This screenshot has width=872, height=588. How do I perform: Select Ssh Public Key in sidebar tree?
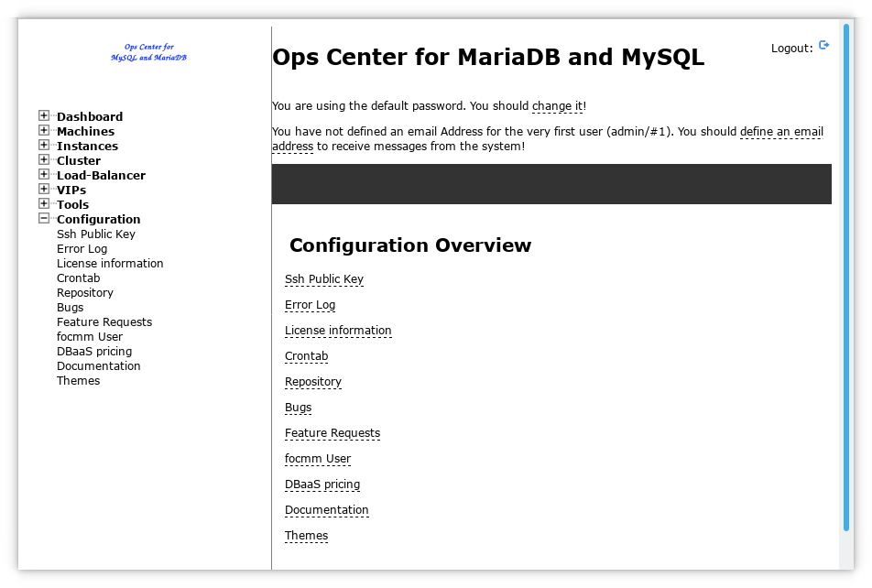pyautogui.click(x=96, y=234)
